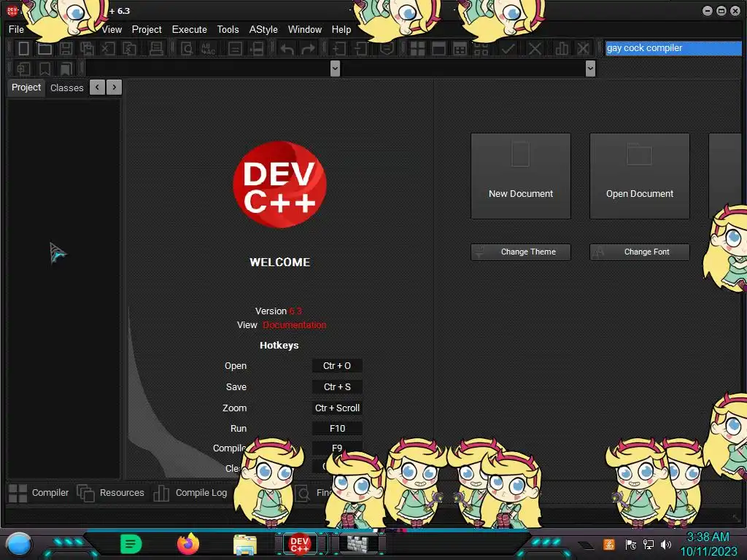This screenshot has width=747, height=560.
Task: Click the Stop Execution X icon
Action: [x=535, y=48]
